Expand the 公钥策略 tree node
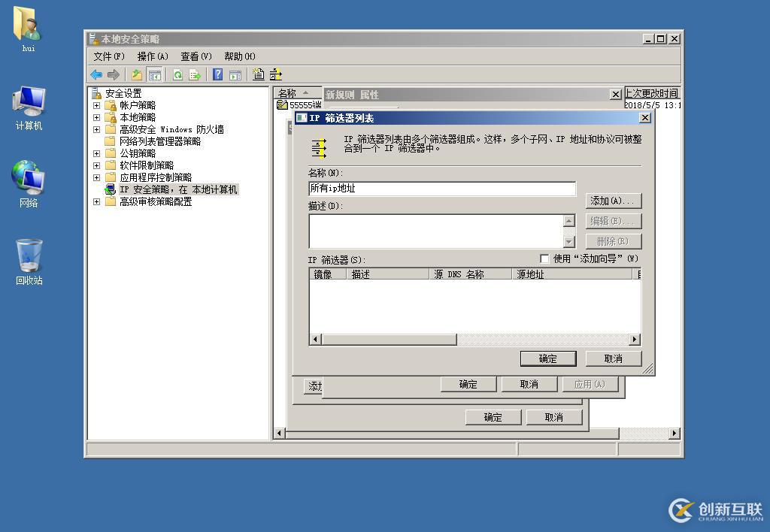770x532 pixels. point(97,153)
